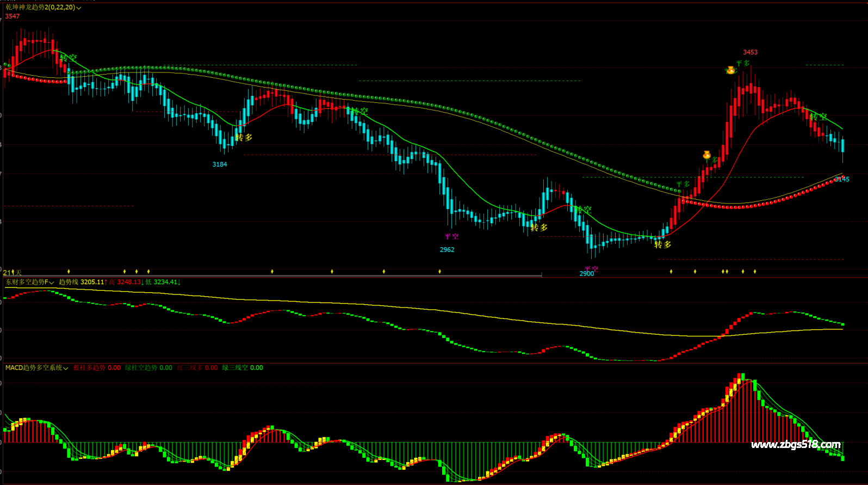Click the www.zbgs518.com watermark link
Screen dimensions: 868x485
(x=796, y=445)
